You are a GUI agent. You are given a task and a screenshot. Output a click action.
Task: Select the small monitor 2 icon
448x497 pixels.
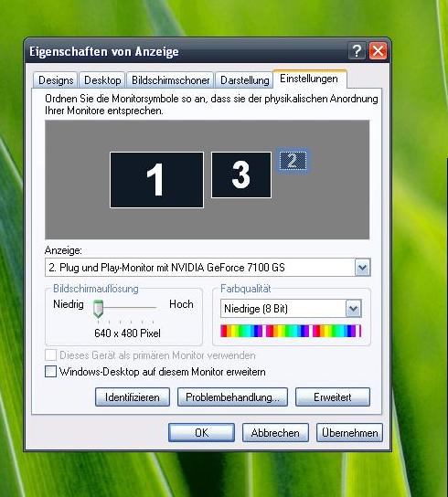pyautogui.click(x=293, y=161)
